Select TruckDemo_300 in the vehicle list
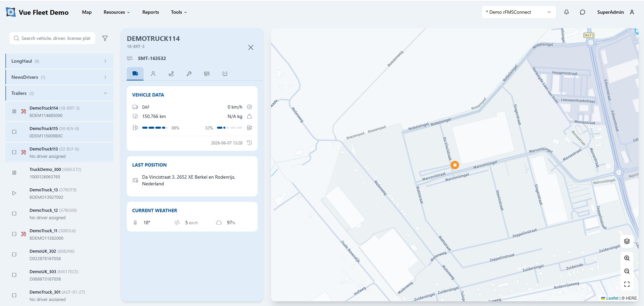Viewport: 644px width, 306px height. [x=59, y=173]
